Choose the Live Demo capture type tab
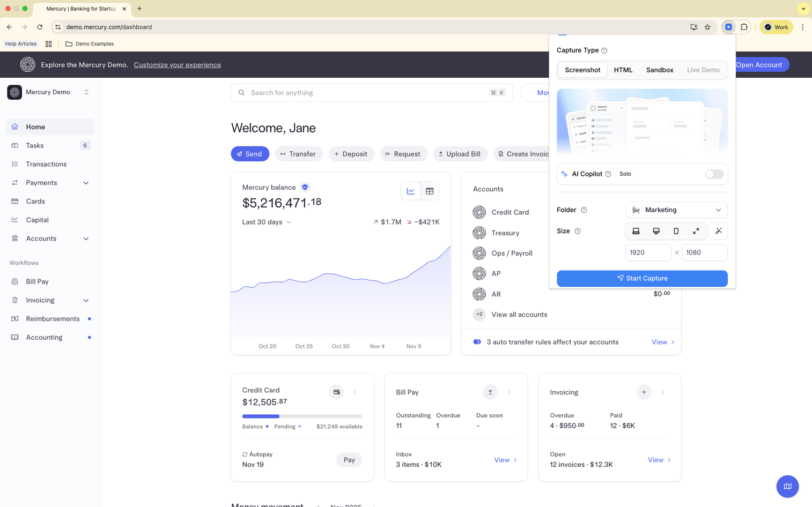The image size is (812, 507). click(x=703, y=70)
